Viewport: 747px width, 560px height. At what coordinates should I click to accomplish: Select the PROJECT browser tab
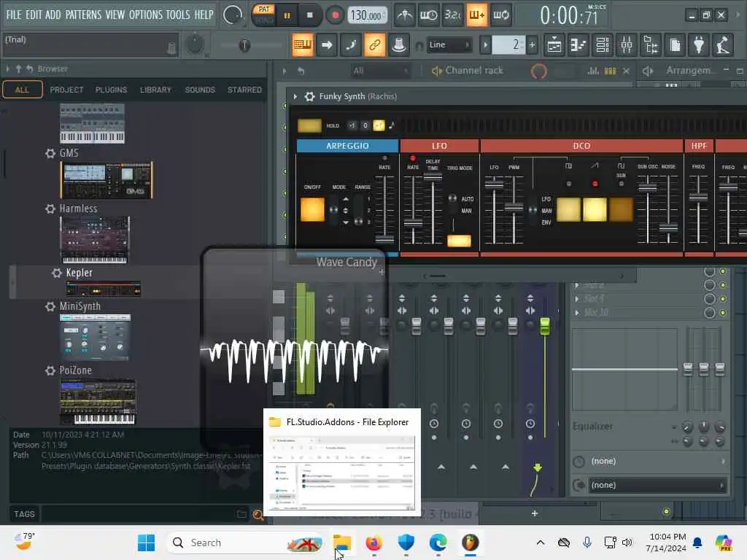pos(66,90)
